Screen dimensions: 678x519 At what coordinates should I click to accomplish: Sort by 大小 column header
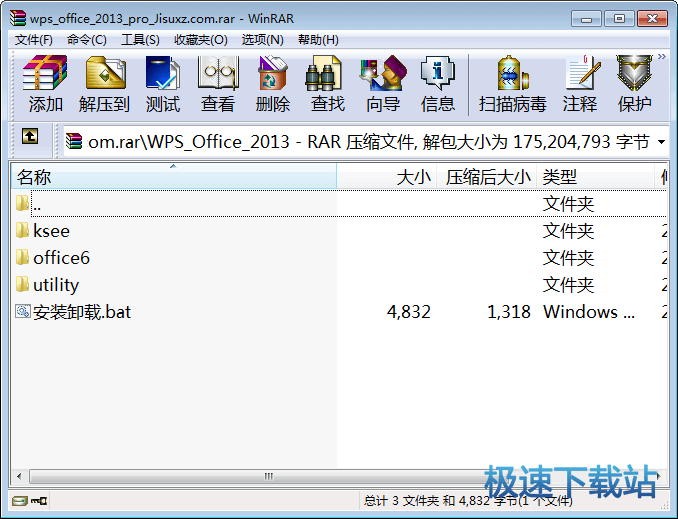click(x=387, y=176)
